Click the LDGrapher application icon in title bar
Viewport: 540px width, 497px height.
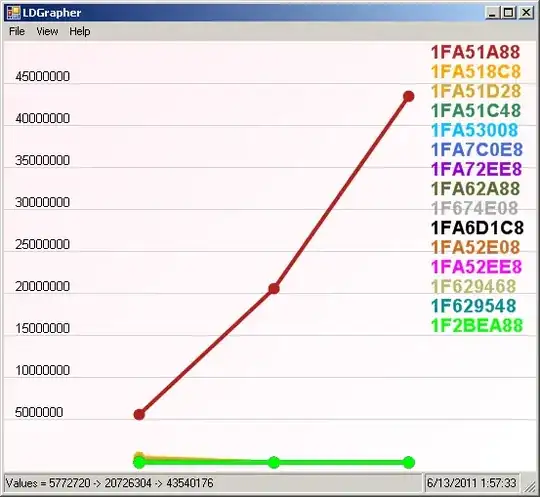(14, 13)
